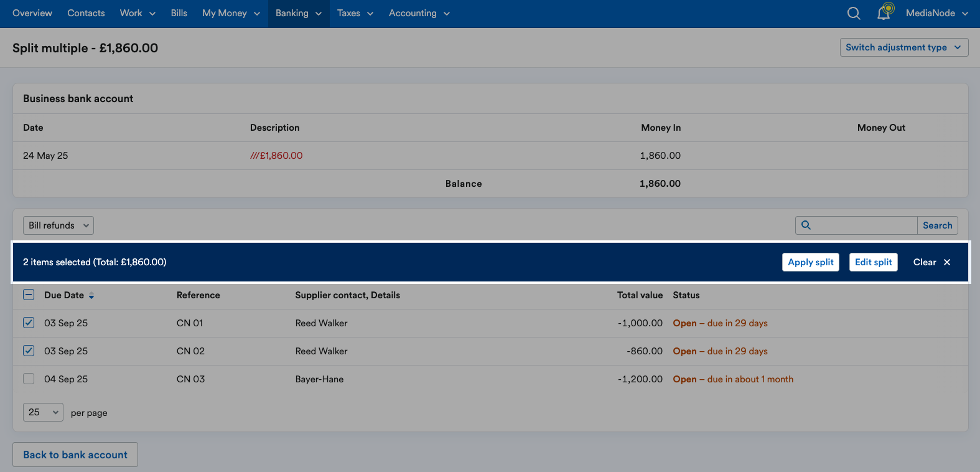Go to the Overview tab
This screenshot has width=980, height=472.
pos(32,13)
